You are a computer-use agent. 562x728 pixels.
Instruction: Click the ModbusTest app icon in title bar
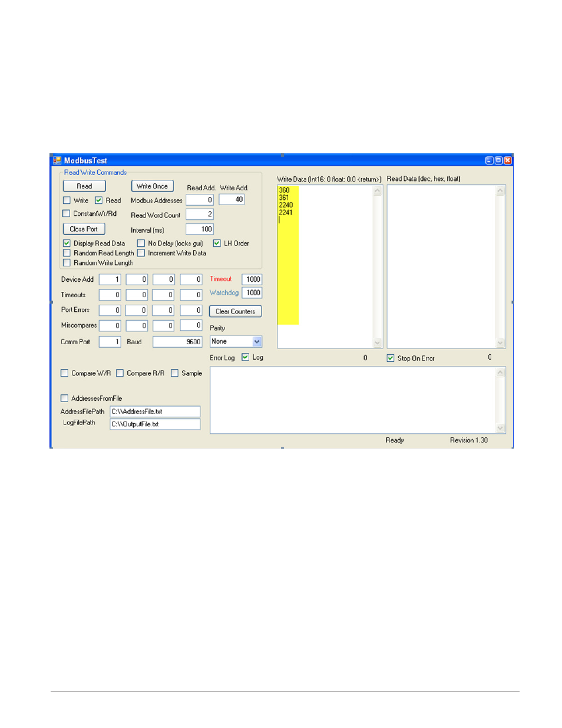pos(57,160)
